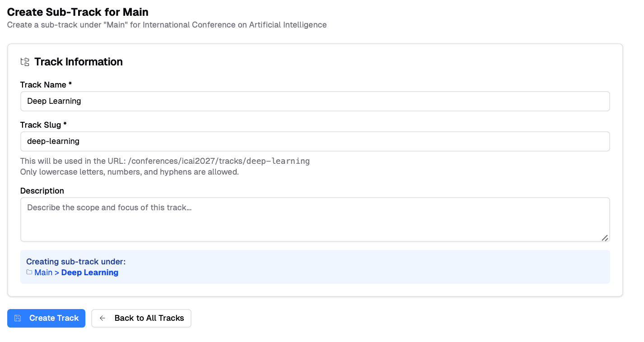644x342 pixels.
Task: Click the Description box resize handle
Action: pyautogui.click(x=605, y=238)
